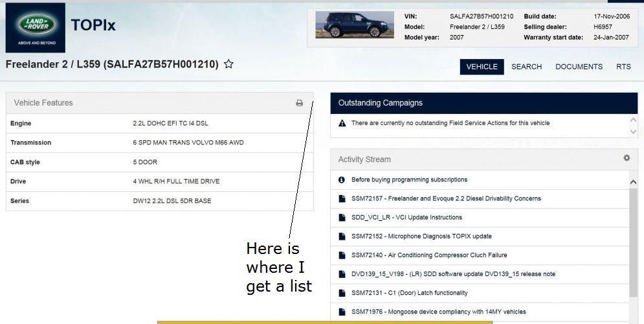The height and width of the screenshot is (324, 644).
Task: Click Outstanding Campaigns scroll up arrow
Action: (x=633, y=120)
